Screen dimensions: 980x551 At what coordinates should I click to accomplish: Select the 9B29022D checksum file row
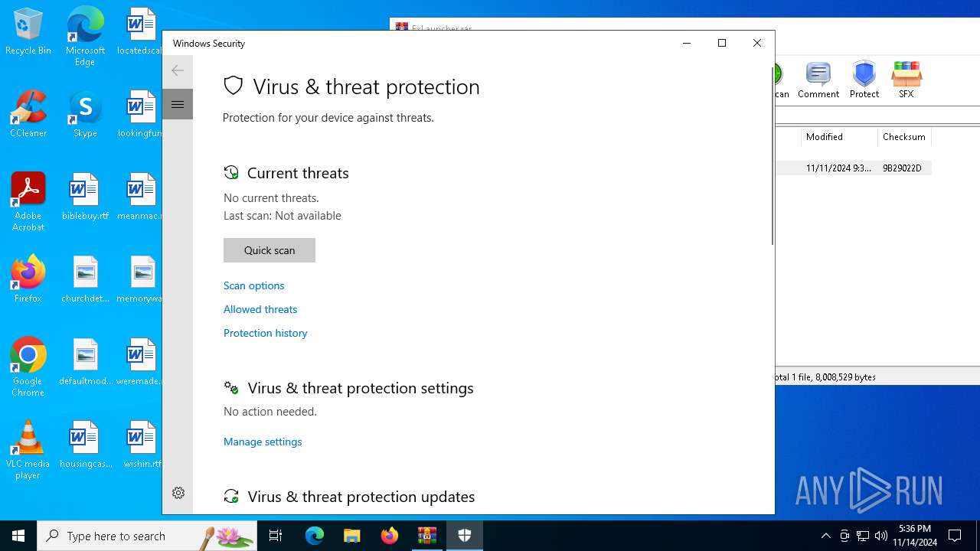pos(854,168)
